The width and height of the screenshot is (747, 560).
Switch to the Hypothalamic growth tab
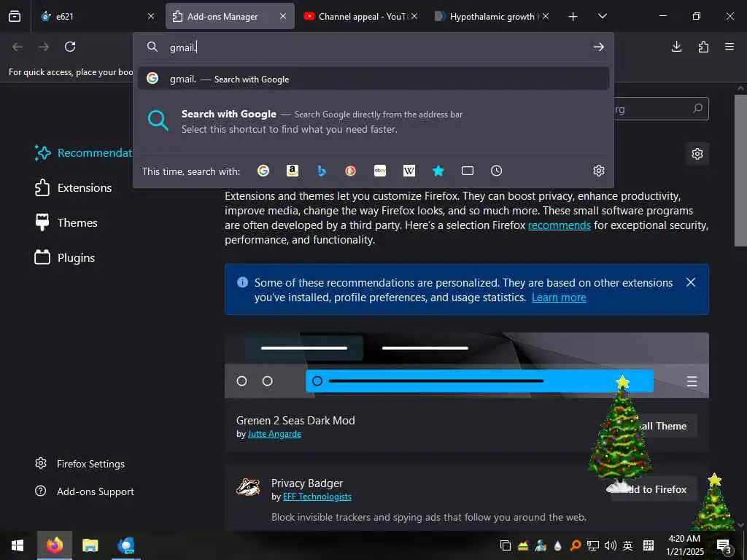tap(492, 16)
